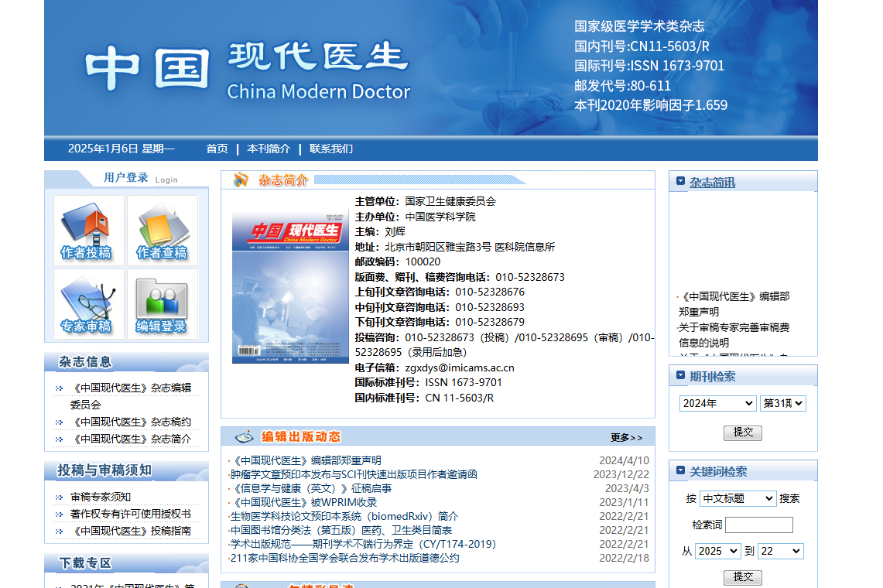Open 《中国现代医生》投稿指南 link
883x588 pixels.
pyautogui.click(x=131, y=531)
